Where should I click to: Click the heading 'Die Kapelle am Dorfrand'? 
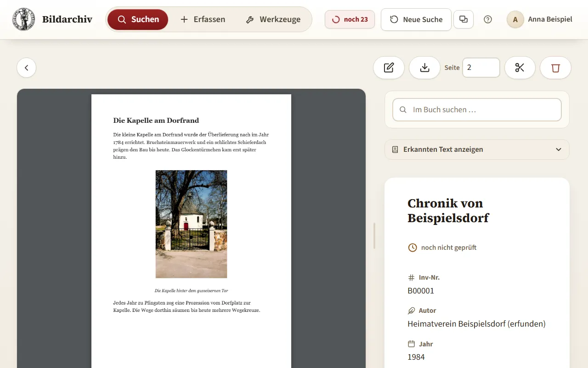(x=156, y=121)
